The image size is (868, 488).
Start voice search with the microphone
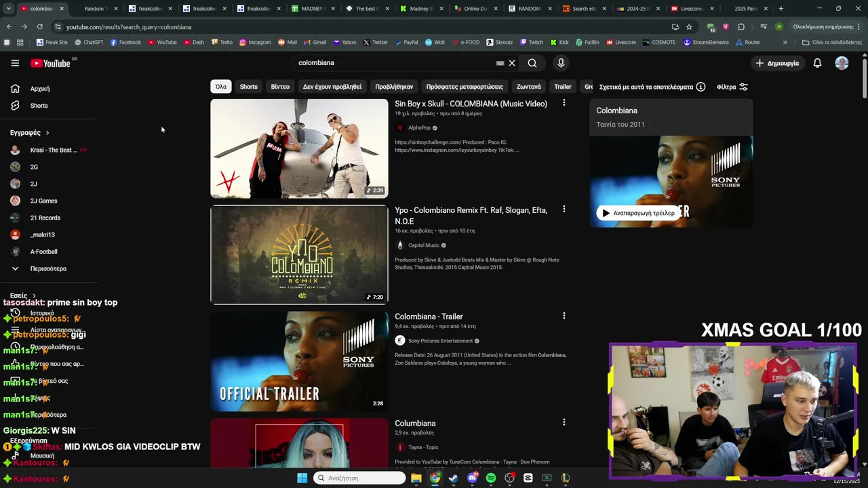point(561,63)
